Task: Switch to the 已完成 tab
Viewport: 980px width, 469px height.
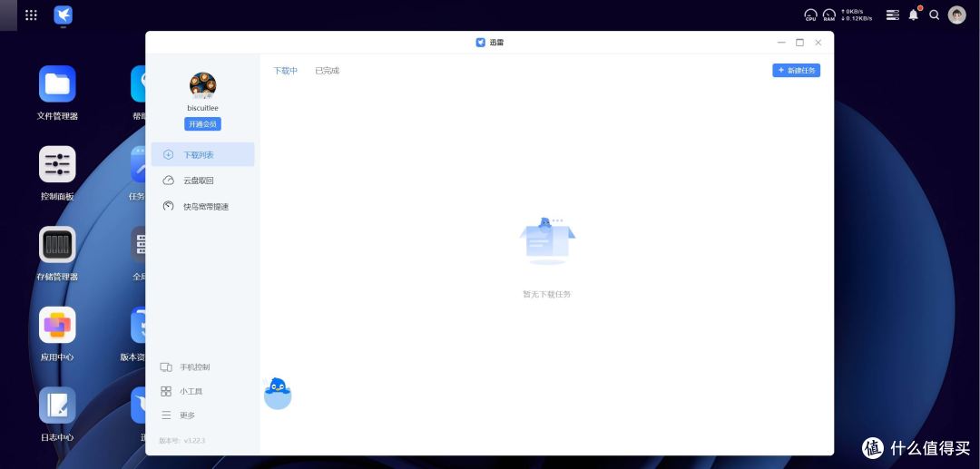Action: pyautogui.click(x=327, y=71)
